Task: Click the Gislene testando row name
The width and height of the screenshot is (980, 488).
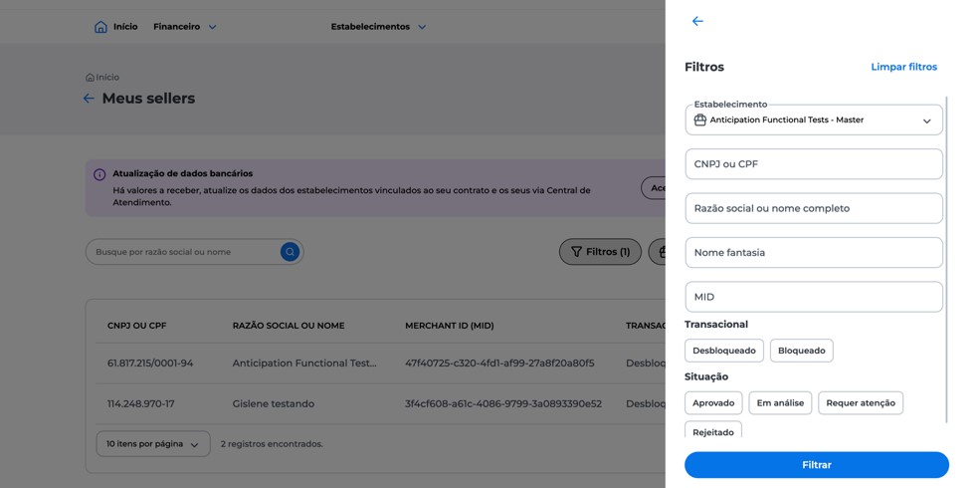Action: [x=274, y=403]
